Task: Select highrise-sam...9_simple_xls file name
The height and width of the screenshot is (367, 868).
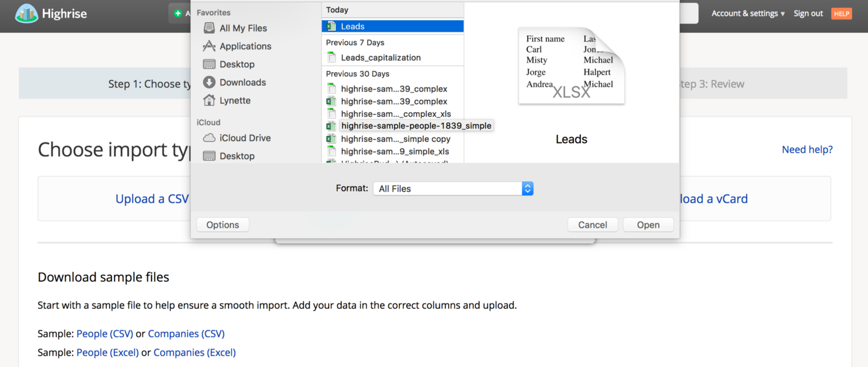Action: 395,151
